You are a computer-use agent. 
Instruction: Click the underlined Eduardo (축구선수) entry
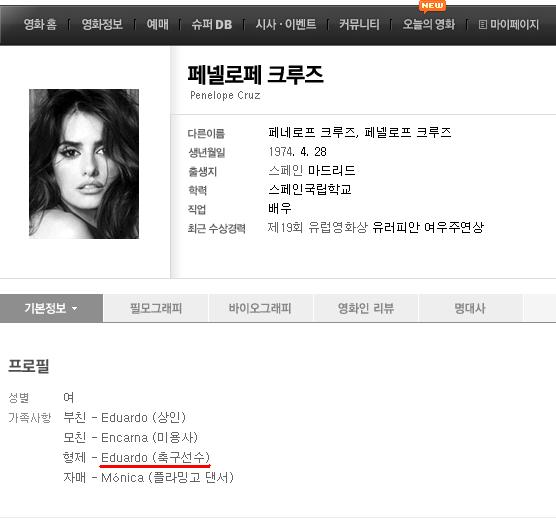[155, 458]
